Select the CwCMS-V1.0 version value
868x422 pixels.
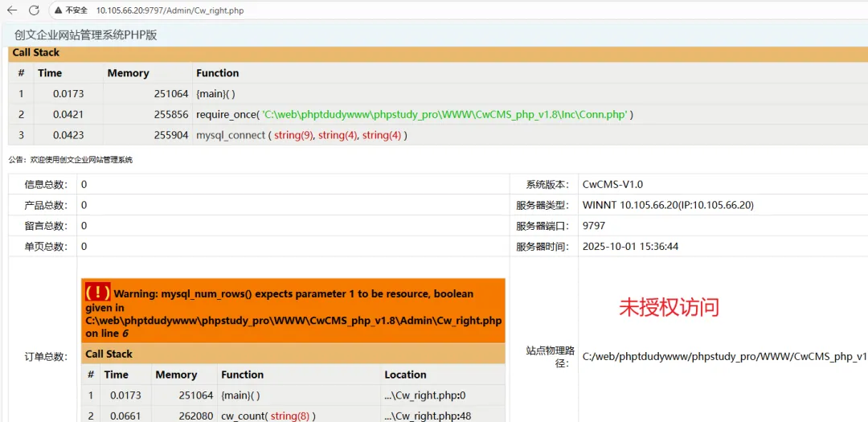pyautogui.click(x=612, y=184)
